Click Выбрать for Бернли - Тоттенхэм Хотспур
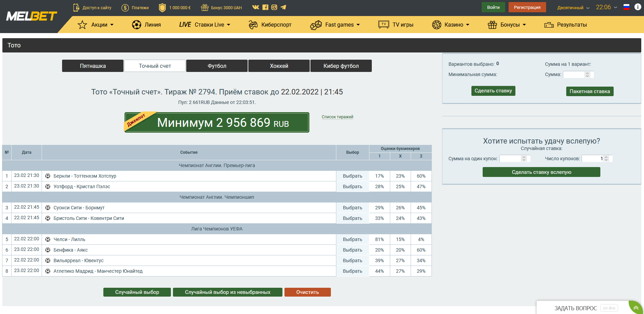Screen dimensions: 644x314 coord(353,176)
